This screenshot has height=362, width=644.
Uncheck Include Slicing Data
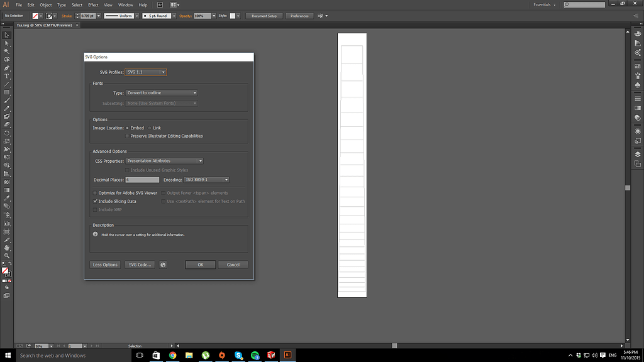click(x=95, y=201)
